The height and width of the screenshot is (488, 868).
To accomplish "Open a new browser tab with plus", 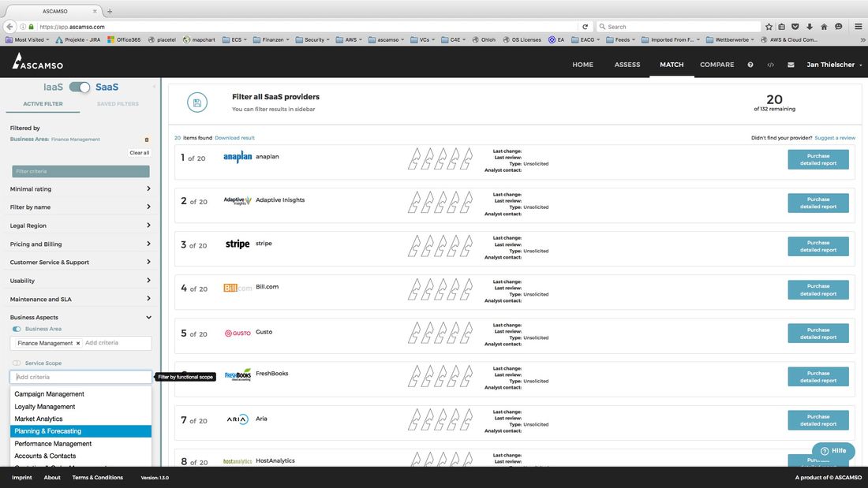I will 110,11.
